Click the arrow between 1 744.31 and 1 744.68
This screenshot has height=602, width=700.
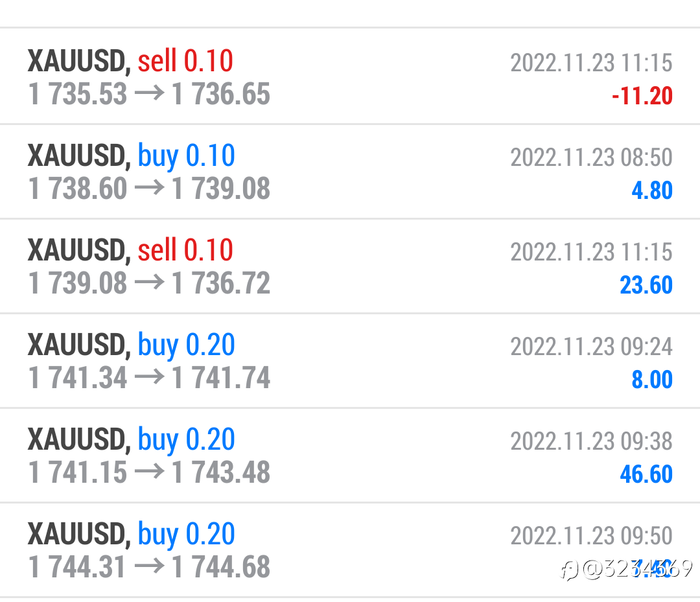[x=150, y=566]
